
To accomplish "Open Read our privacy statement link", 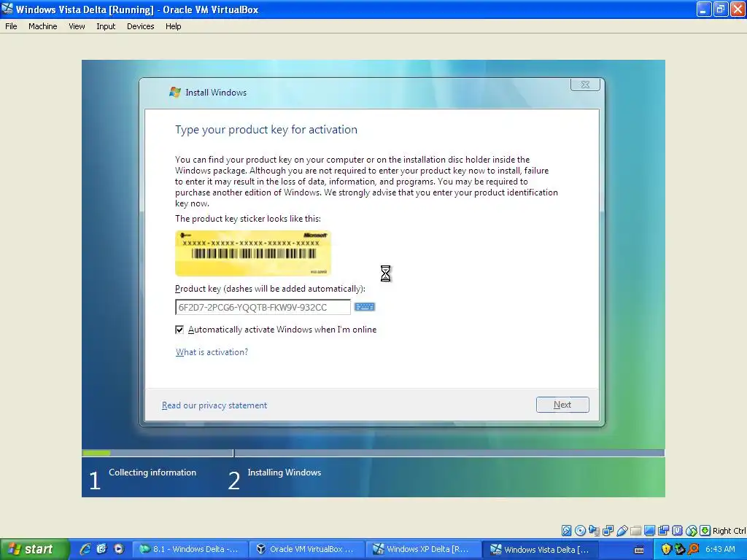I will [214, 405].
